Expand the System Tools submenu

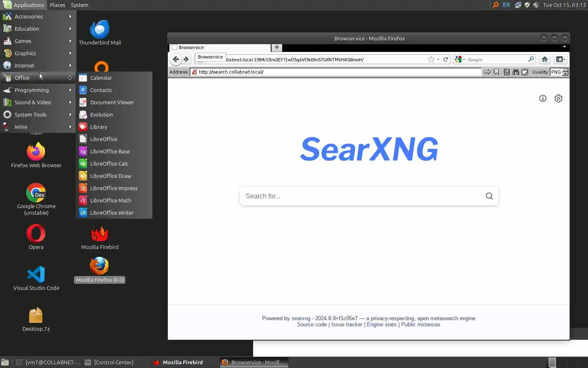[38, 114]
